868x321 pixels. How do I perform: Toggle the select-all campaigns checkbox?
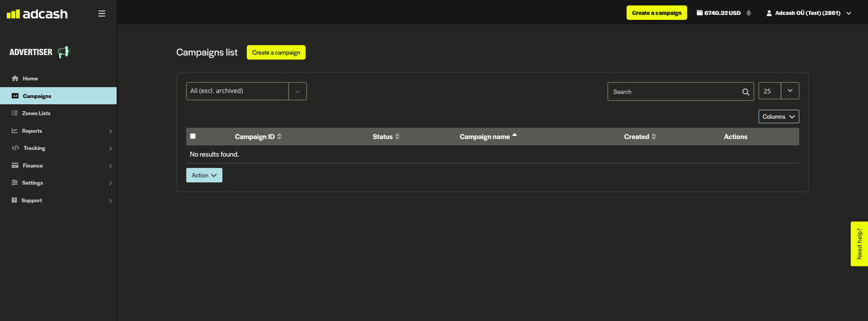pyautogui.click(x=193, y=136)
